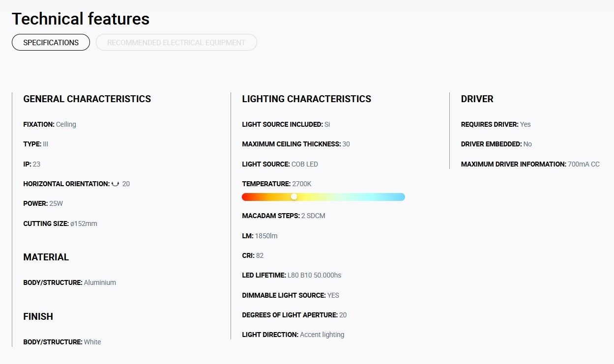Image resolution: width=614 pixels, height=364 pixels.
Task: Click the color temperature gradient bar
Action: [x=323, y=197]
